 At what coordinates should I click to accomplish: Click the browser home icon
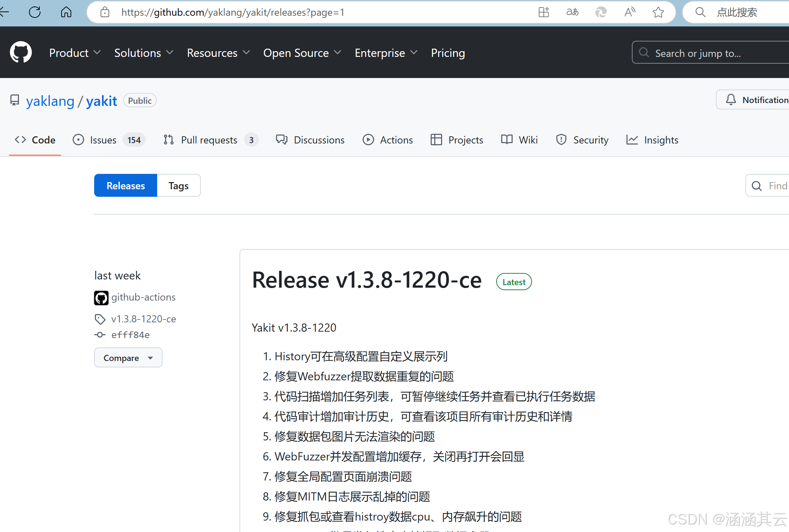66,12
